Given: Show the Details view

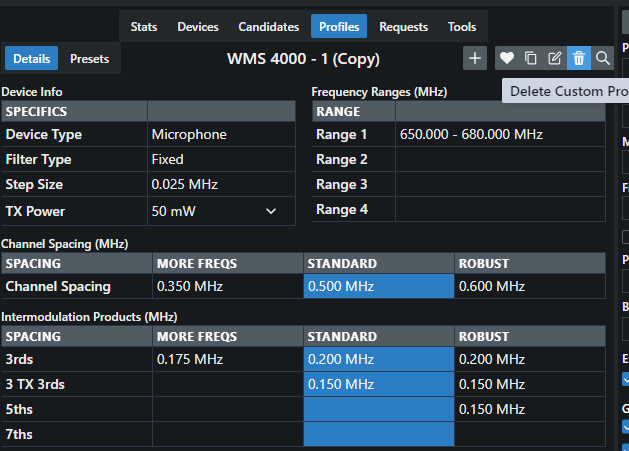Looking at the screenshot, I should coord(31,59).
